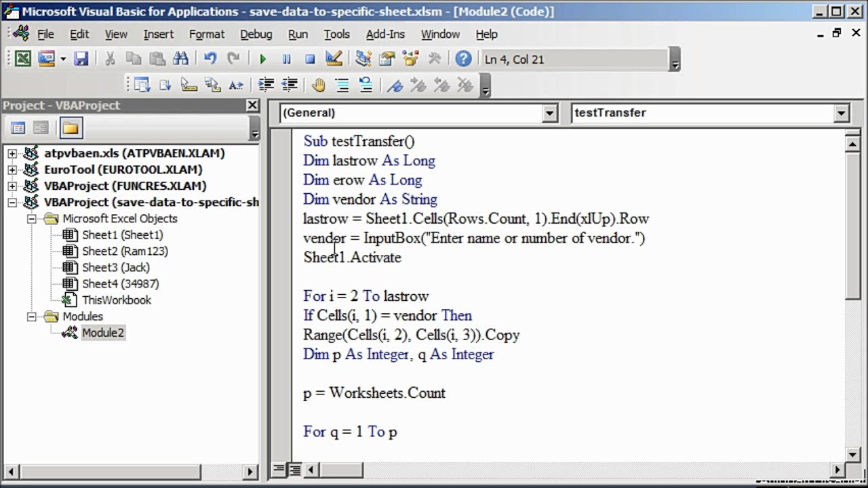Click the Quick Info icon

click(x=189, y=85)
